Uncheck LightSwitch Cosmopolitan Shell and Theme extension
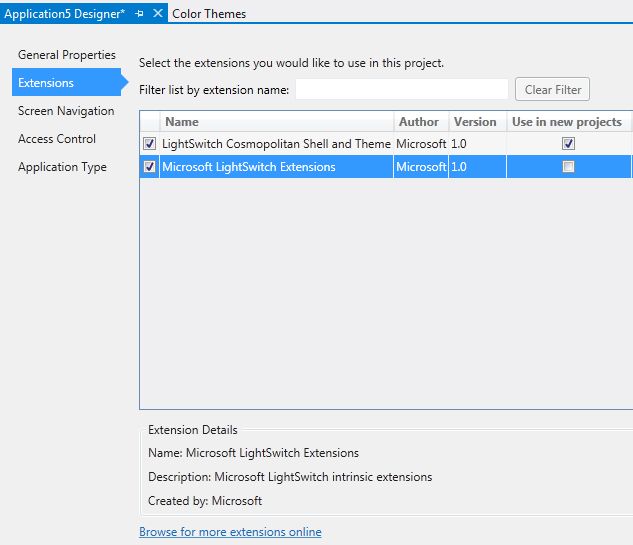The width and height of the screenshot is (633, 545). click(150, 144)
